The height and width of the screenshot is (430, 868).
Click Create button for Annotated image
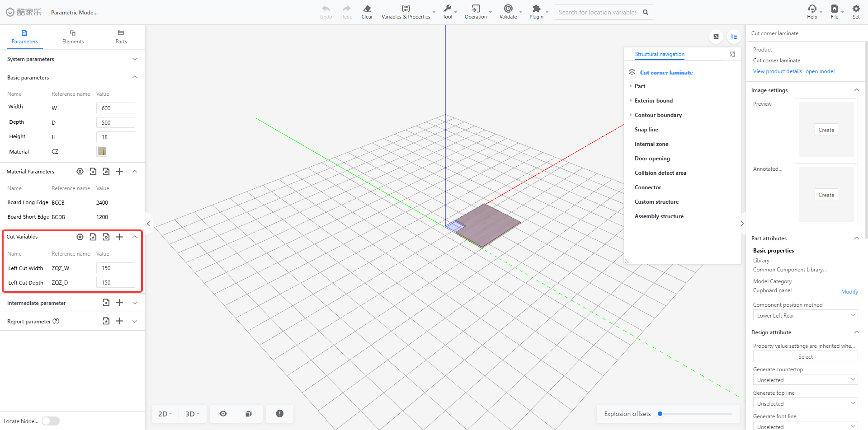point(826,195)
